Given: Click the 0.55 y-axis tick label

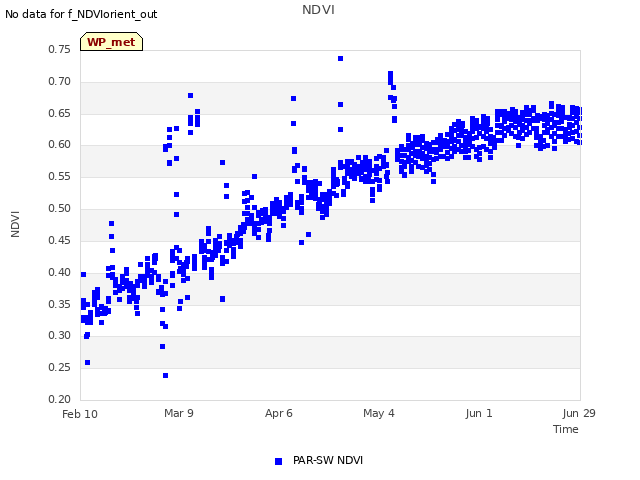Looking at the screenshot, I should click(x=59, y=176).
